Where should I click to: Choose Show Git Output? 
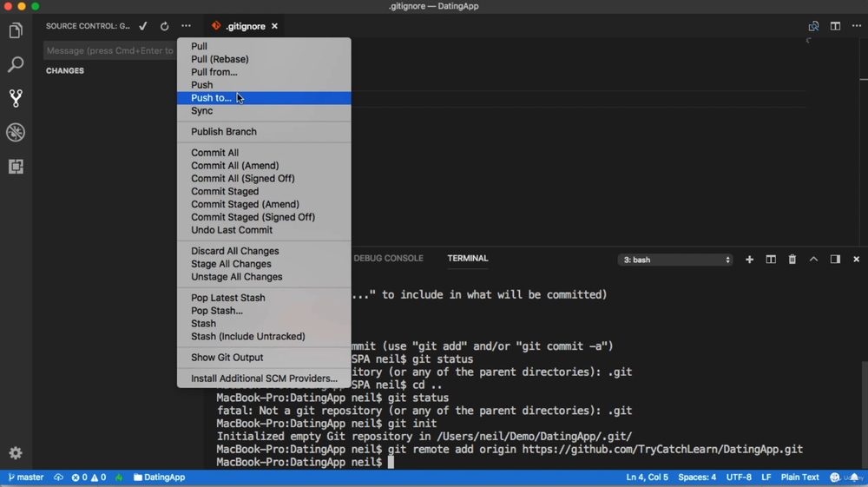(x=264, y=358)
